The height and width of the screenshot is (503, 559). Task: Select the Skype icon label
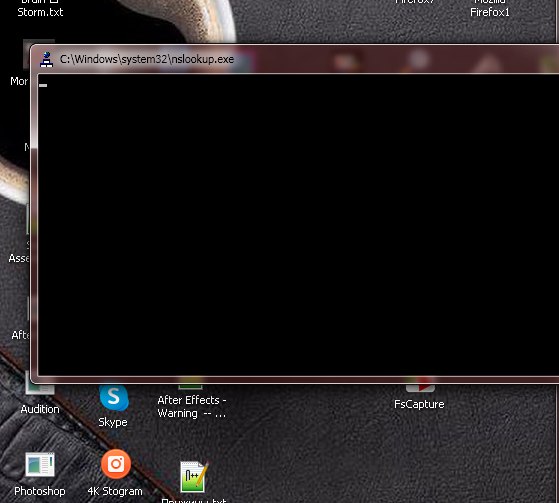[x=113, y=422]
